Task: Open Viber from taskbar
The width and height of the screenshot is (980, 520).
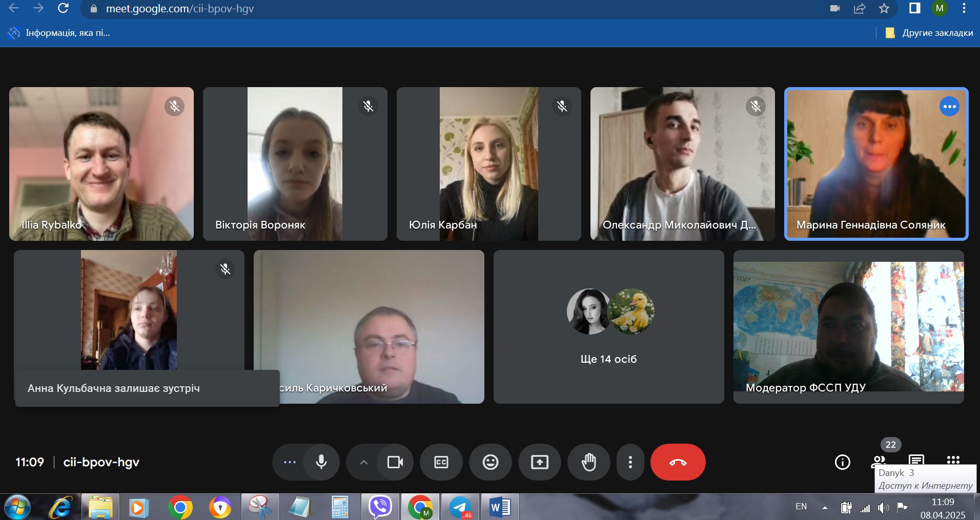Action: 380,507
